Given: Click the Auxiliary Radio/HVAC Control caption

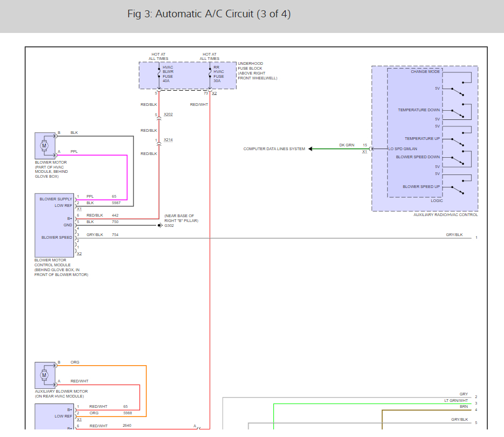Looking at the screenshot, I should point(446,215).
